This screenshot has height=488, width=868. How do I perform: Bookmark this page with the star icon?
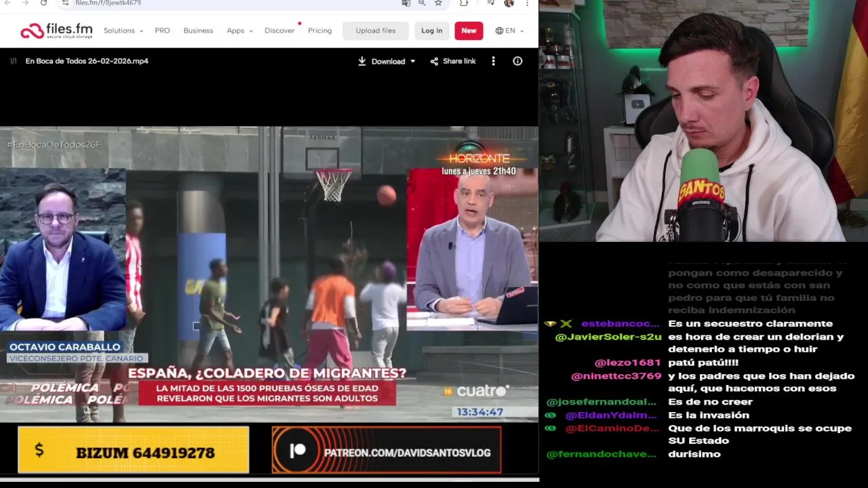tap(438, 3)
